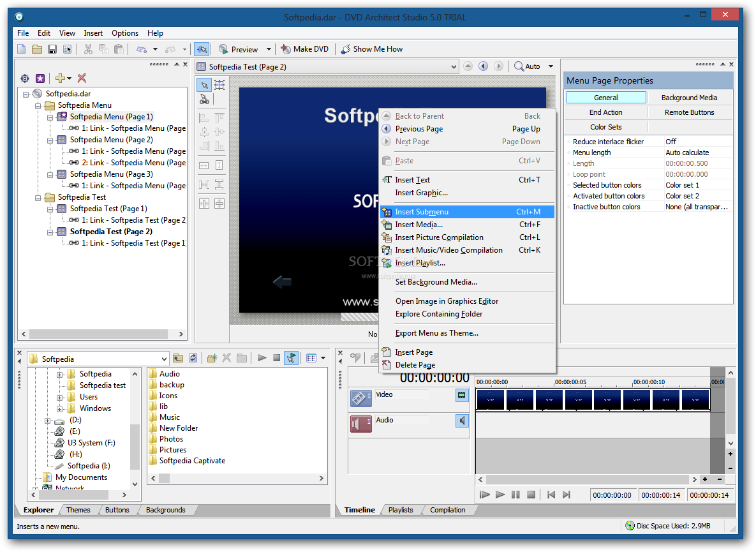Refresh the Explorer folder listing
The image size is (756, 552).
click(x=193, y=358)
